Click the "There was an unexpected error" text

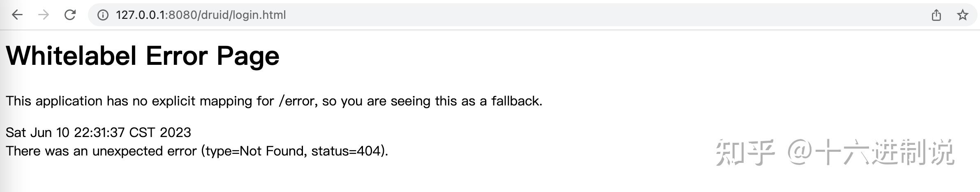pos(101,151)
